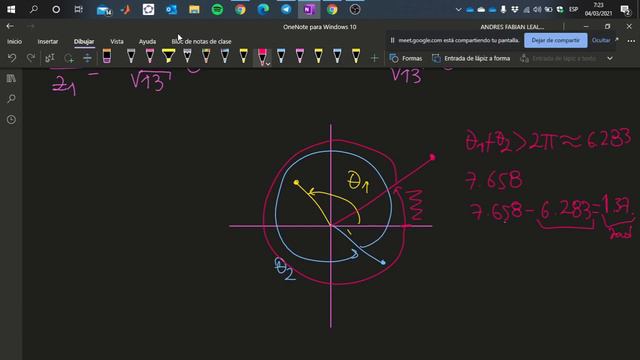Image resolution: width=640 pixels, height=360 pixels.
Task: Click Ocultar to hide sharing bar
Action: [601, 40]
